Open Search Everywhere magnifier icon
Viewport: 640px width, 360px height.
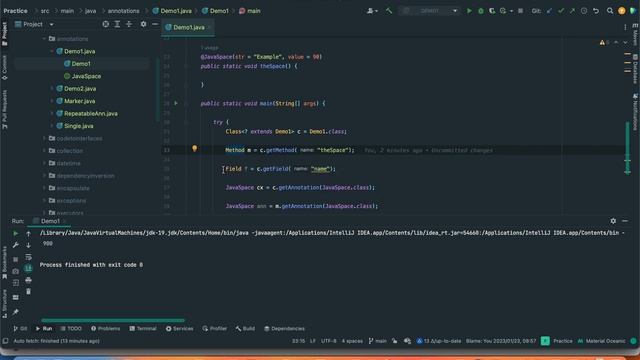coord(610,11)
